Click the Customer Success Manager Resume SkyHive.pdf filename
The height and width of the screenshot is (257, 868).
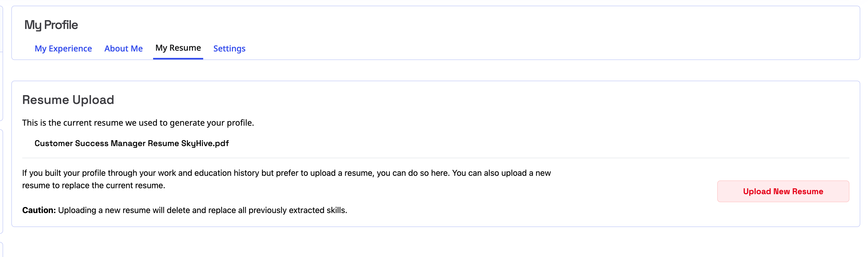131,143
